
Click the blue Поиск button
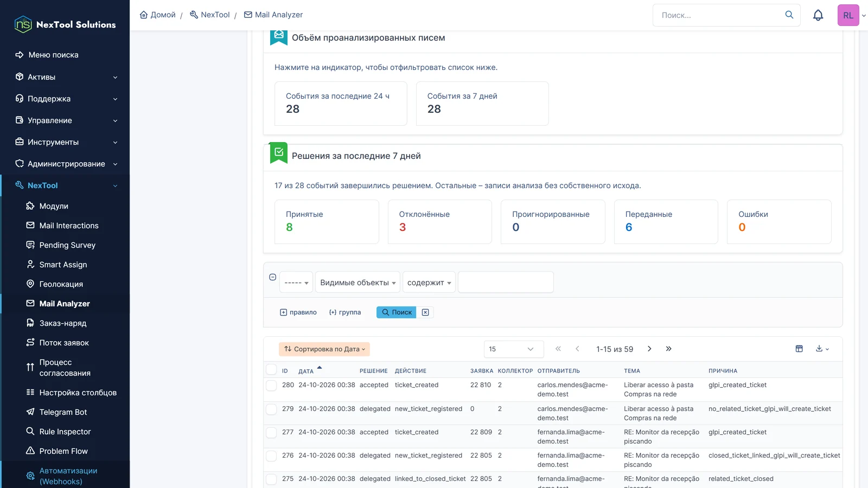click(397, 312)
